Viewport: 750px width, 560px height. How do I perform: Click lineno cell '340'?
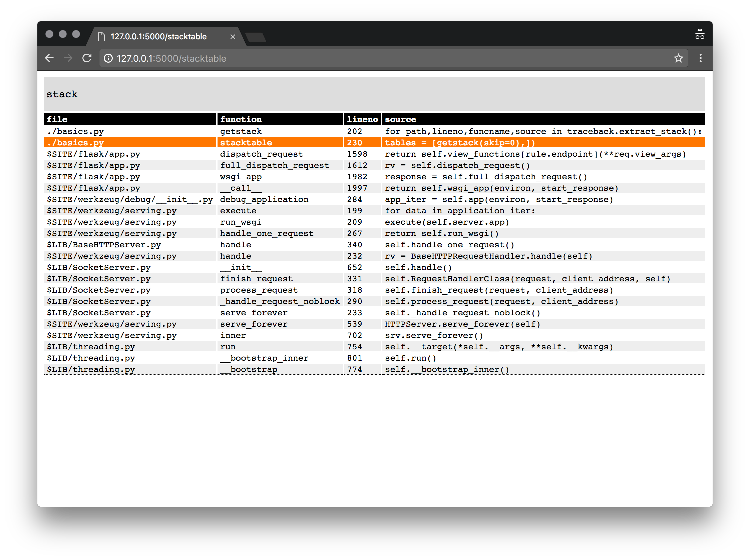[x=362, y=245]
